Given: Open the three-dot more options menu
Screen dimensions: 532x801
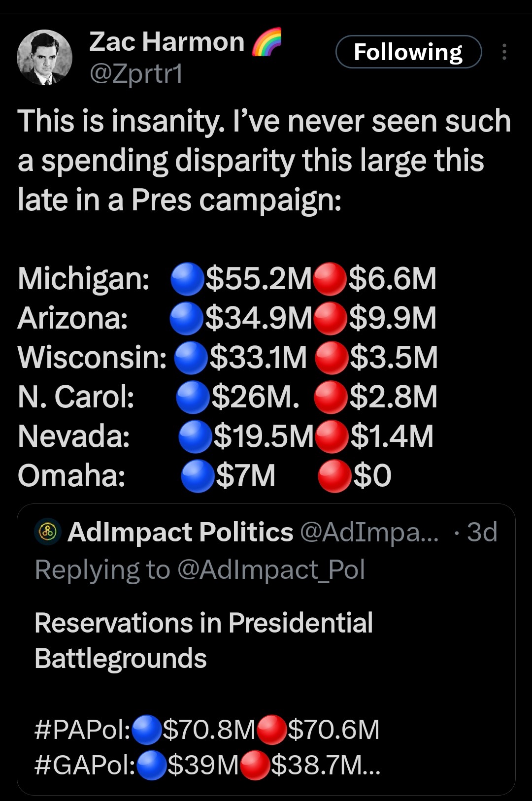Looking at the screenshot, I should [504, 52].
